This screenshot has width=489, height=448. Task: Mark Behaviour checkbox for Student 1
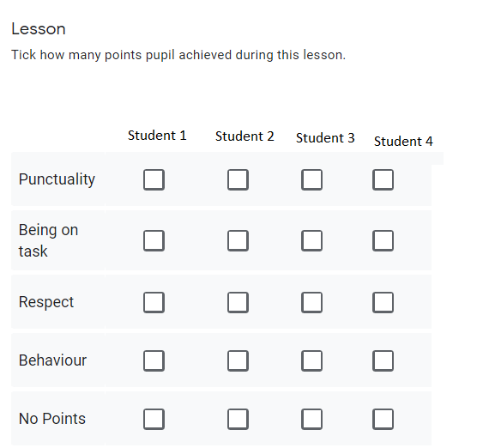154,360
